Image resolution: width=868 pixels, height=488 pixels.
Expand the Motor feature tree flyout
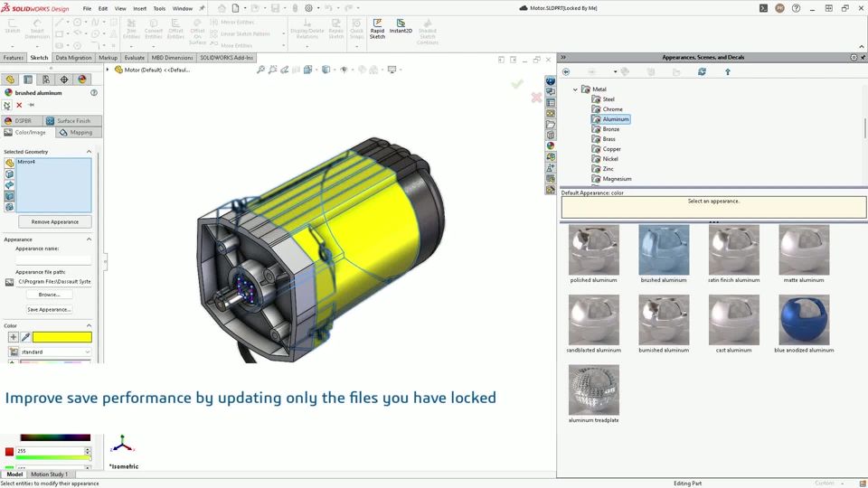[108, 70]
